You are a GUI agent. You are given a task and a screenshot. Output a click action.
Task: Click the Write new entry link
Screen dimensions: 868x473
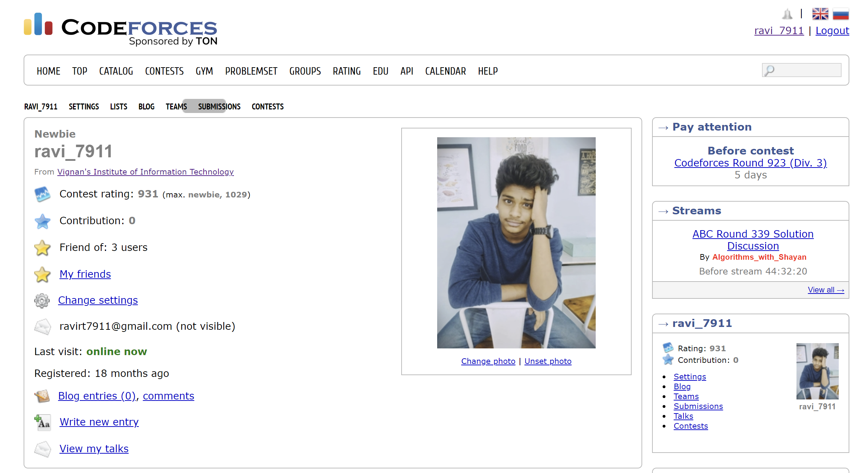[99, 422]
